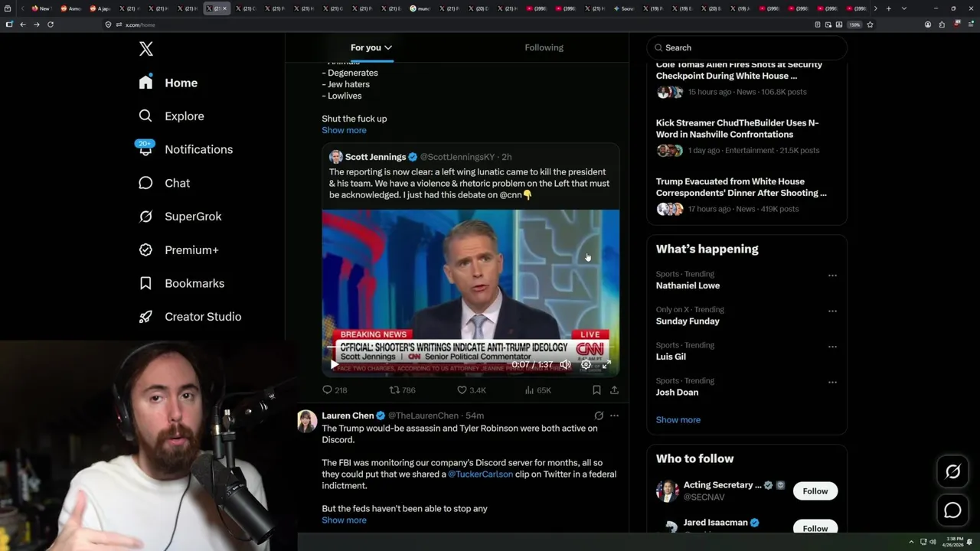View analytics of the post (65K)
Viewport: 980px width, 551px height.
537,390
